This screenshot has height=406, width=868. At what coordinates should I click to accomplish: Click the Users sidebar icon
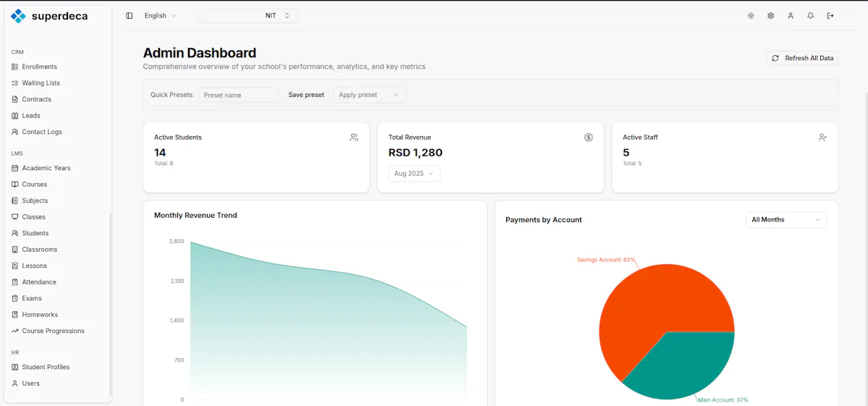15,384
